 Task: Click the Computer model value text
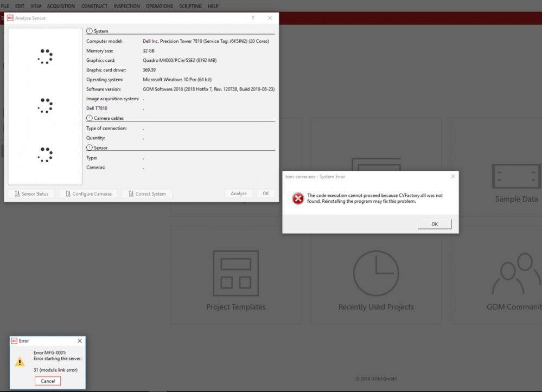click(x=206, y=41)
